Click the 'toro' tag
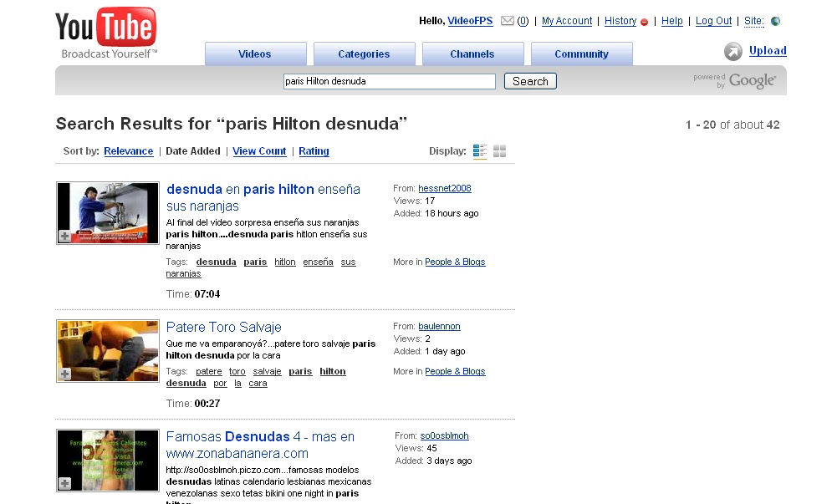832x504 pixels. tap(237, 371)
